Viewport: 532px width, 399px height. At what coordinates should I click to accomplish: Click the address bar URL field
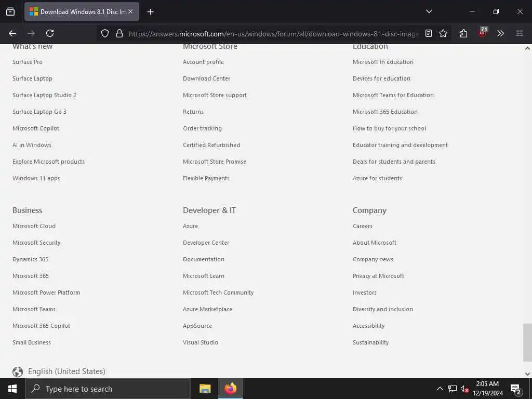(x=273, y=34)
